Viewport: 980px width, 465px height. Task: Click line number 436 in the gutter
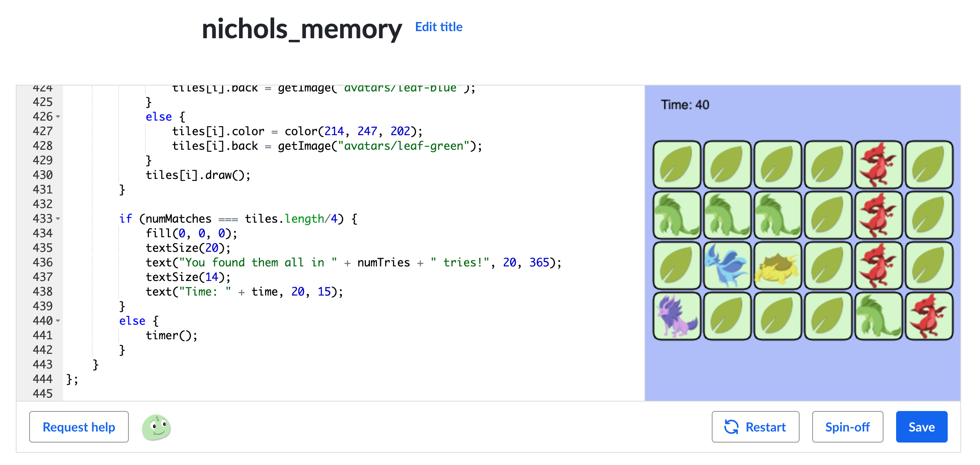[x=43, y=262]
